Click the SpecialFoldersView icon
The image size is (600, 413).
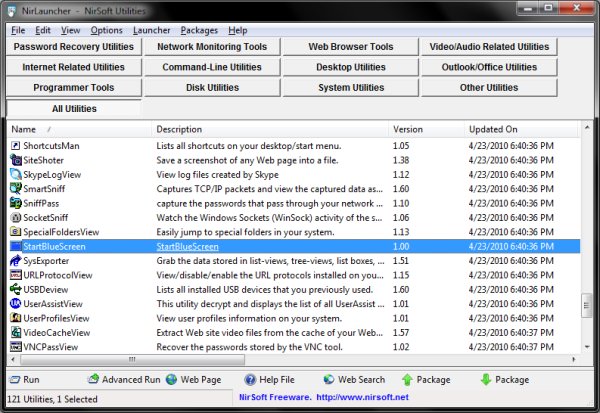(15, 232)
